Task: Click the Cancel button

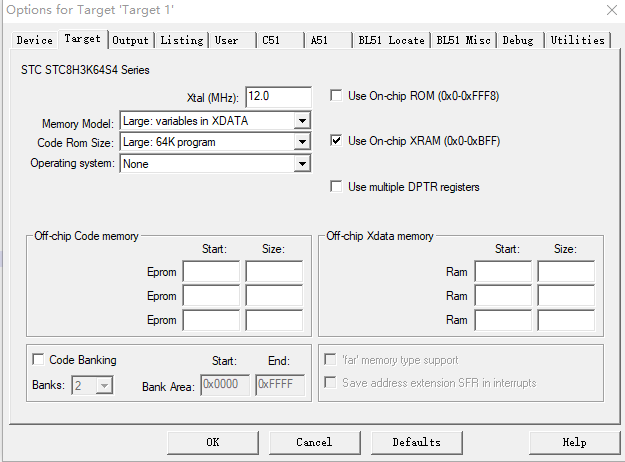Action: pos(314,442)
